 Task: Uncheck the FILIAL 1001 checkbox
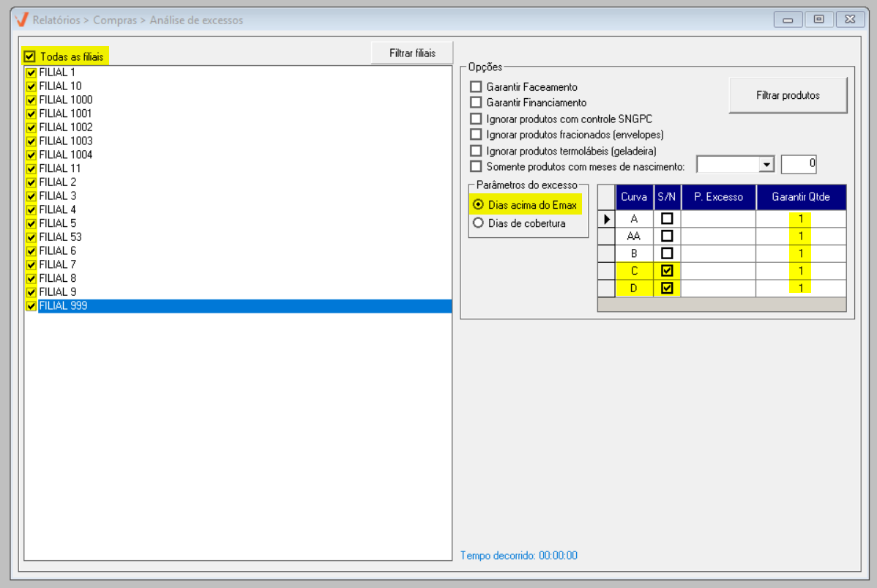click(31, 113)
